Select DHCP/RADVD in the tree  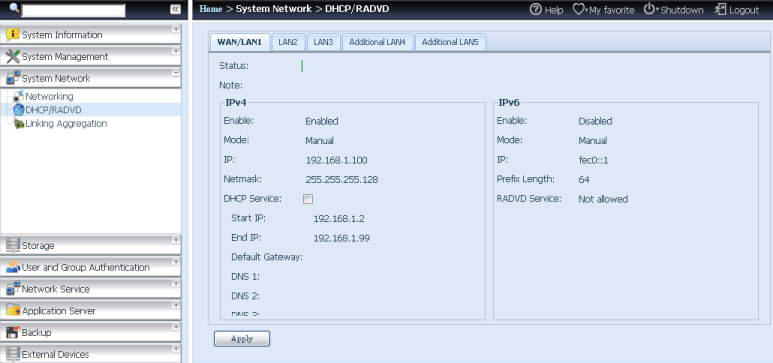point(53,109)
